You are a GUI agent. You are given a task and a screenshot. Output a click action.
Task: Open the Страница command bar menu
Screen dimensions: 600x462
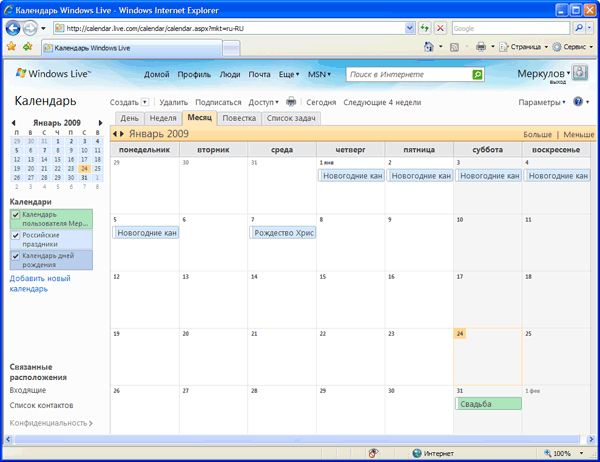click(x=524, y=47)
